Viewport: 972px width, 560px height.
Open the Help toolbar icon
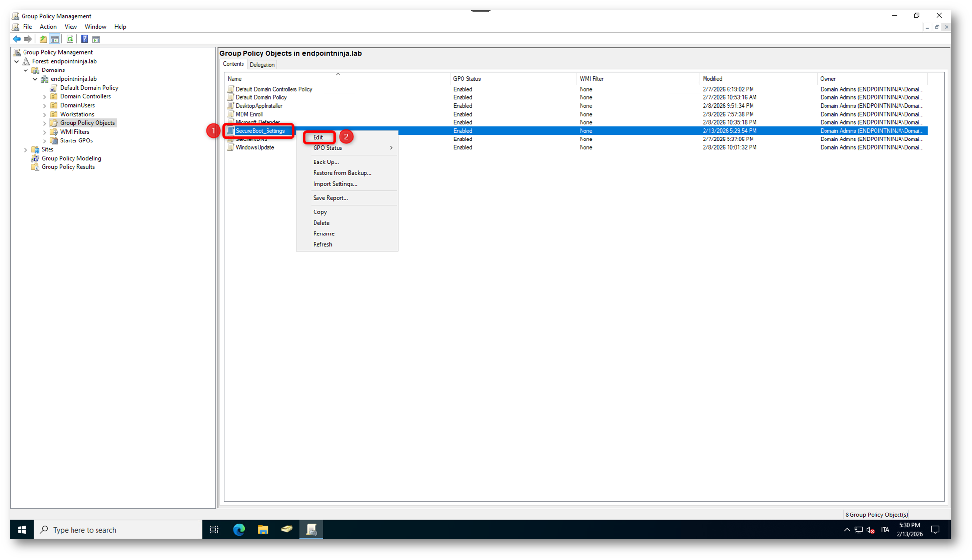84,39
